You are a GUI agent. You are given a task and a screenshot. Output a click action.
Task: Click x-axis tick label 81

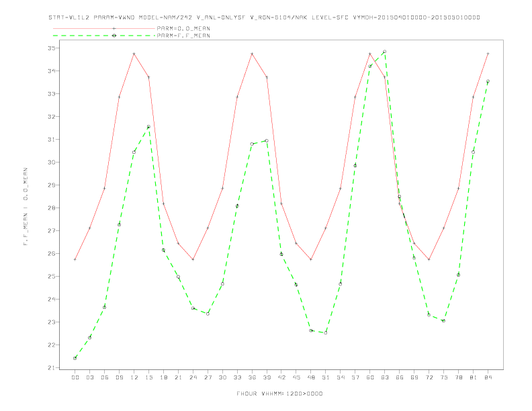(474, 377)
